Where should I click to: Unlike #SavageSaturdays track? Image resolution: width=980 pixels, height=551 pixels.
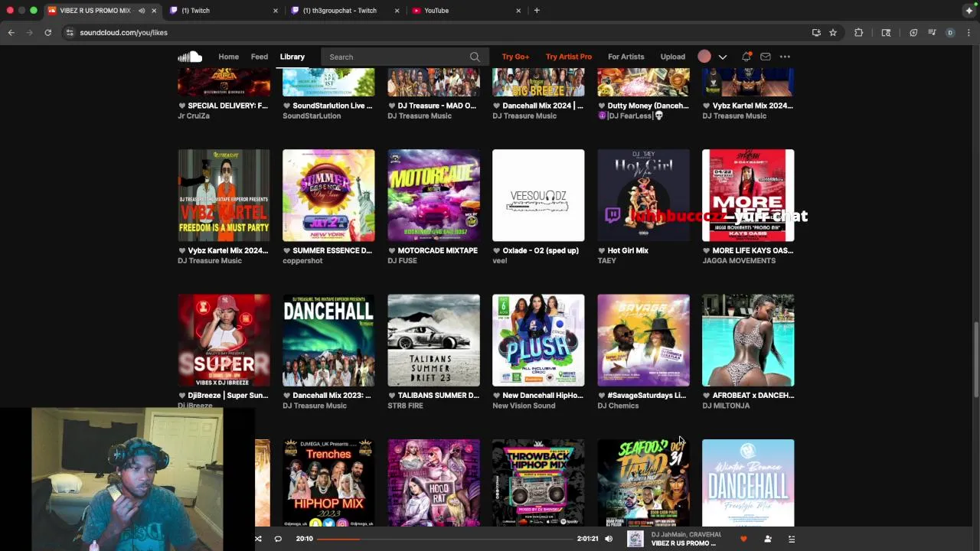(x=602, y=396)
